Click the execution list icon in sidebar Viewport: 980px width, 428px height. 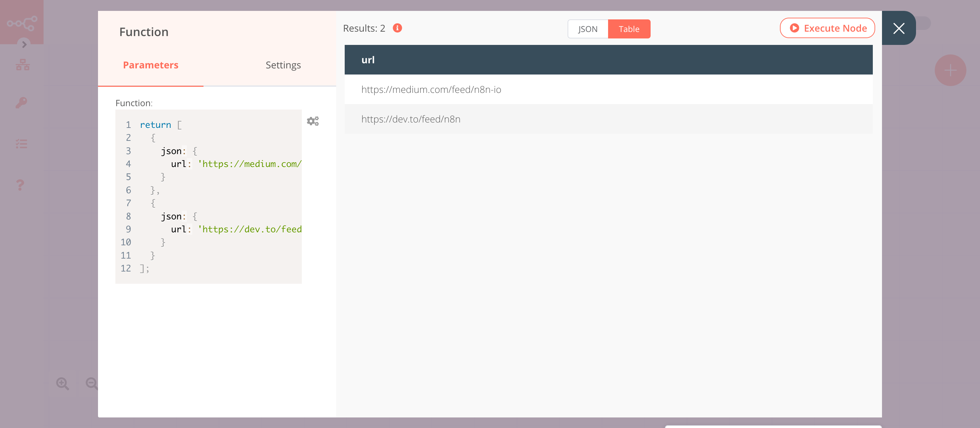point(21,143)
